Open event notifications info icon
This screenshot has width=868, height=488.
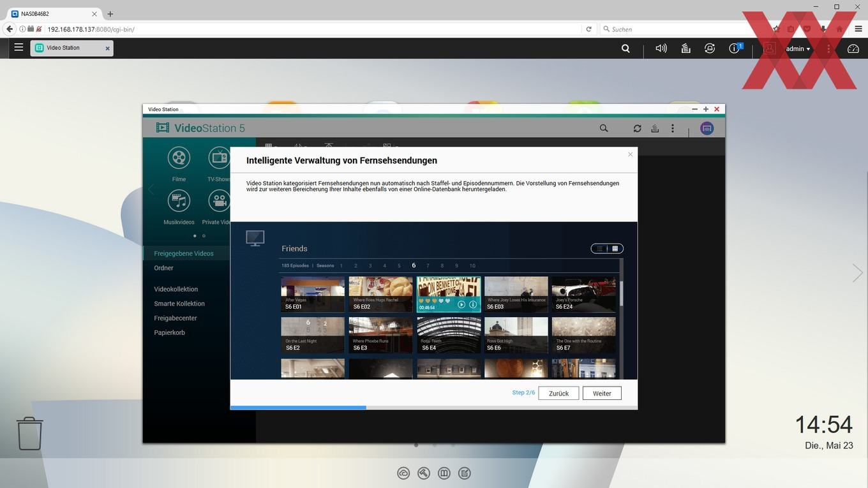735,48
